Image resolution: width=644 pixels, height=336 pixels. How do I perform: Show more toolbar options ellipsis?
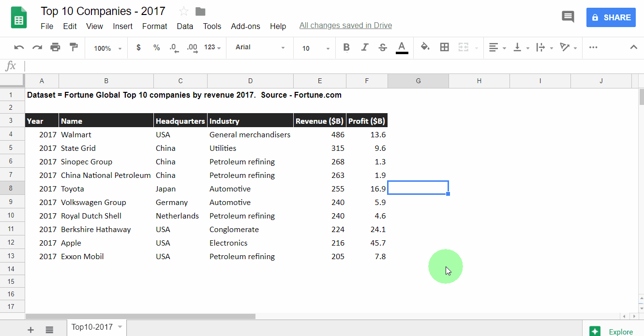tap(593, 47)
